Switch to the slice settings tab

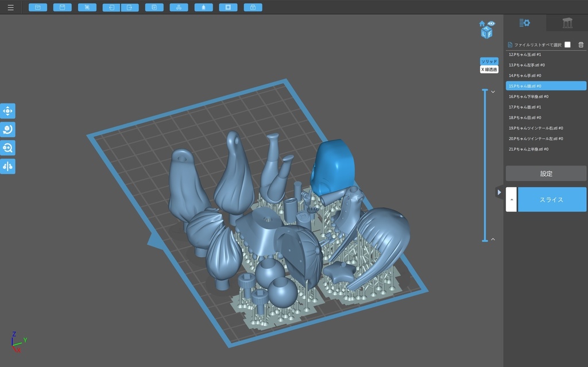point(525,23)
